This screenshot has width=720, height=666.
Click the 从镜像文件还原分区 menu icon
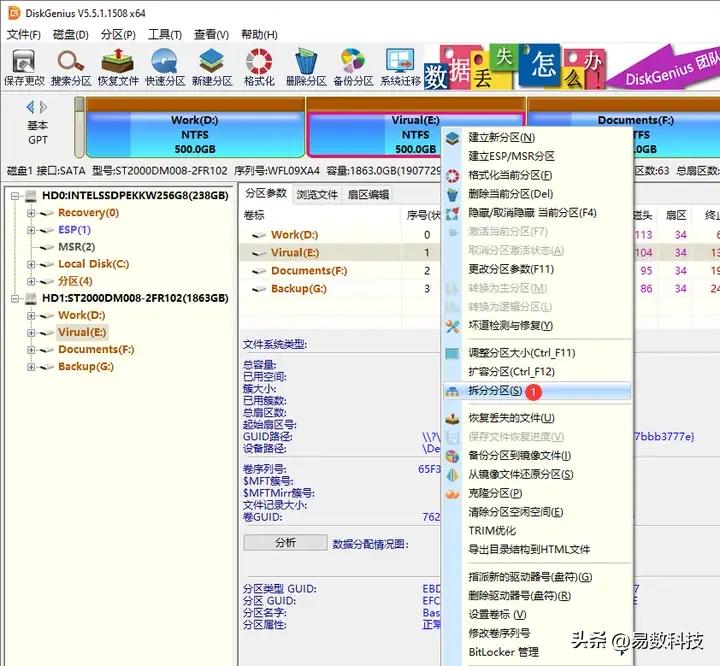pos(452,475)
